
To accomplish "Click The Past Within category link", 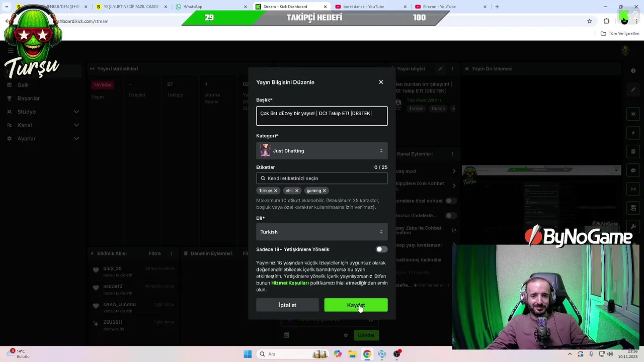I will [x=424, y=101].
